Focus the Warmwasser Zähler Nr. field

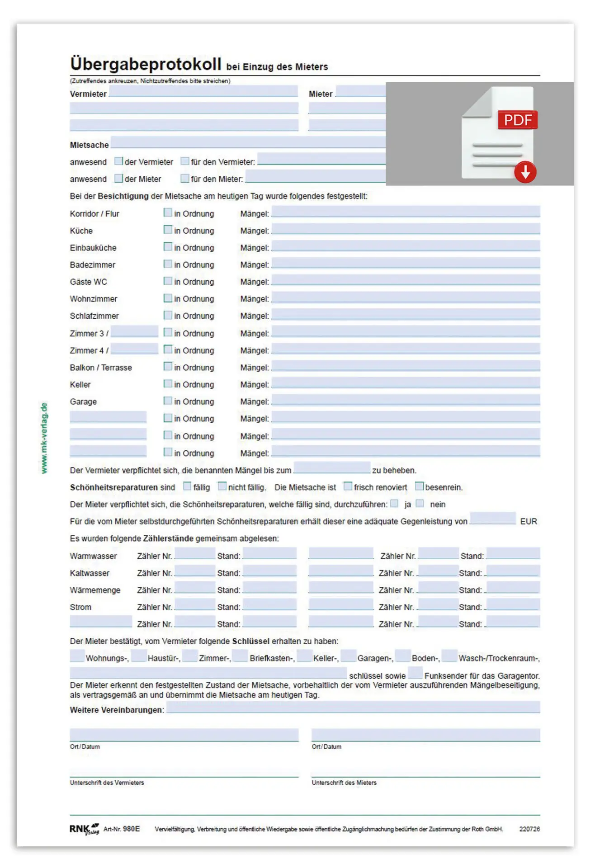point(194,554)
